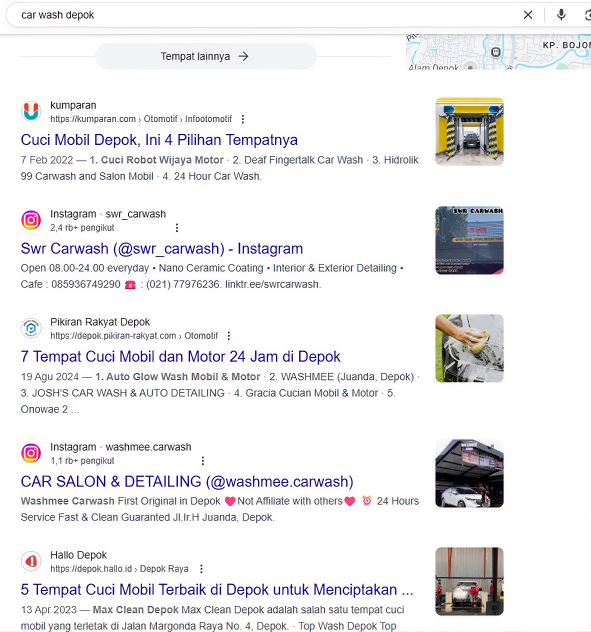This screenshot has width=591, height=632.
Task: Open the three-dot menu for the kumparan result
Action: pyautogui.click(x=243, y=119)
